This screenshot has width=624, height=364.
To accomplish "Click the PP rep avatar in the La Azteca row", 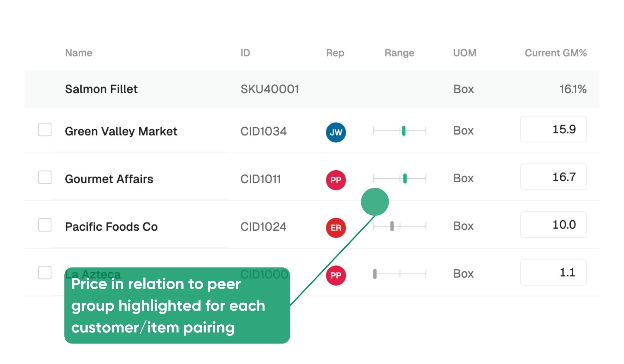I will (x=336, y=275).
